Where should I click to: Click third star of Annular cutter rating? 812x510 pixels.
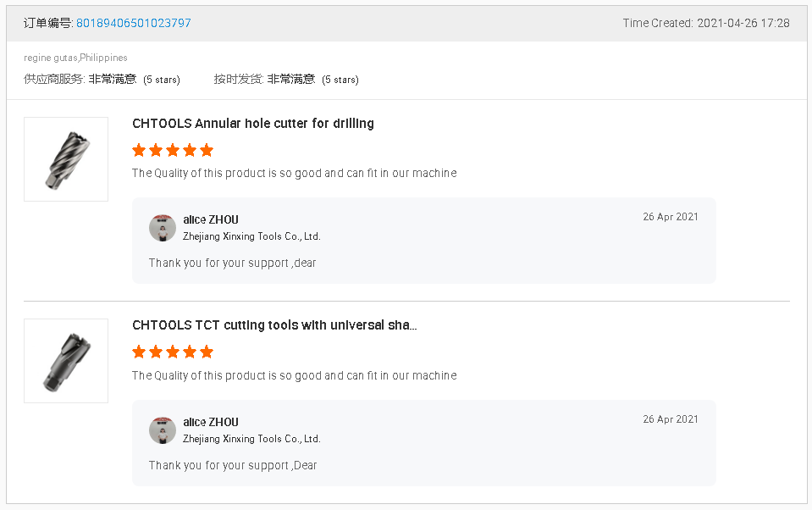tap(173, 150)
